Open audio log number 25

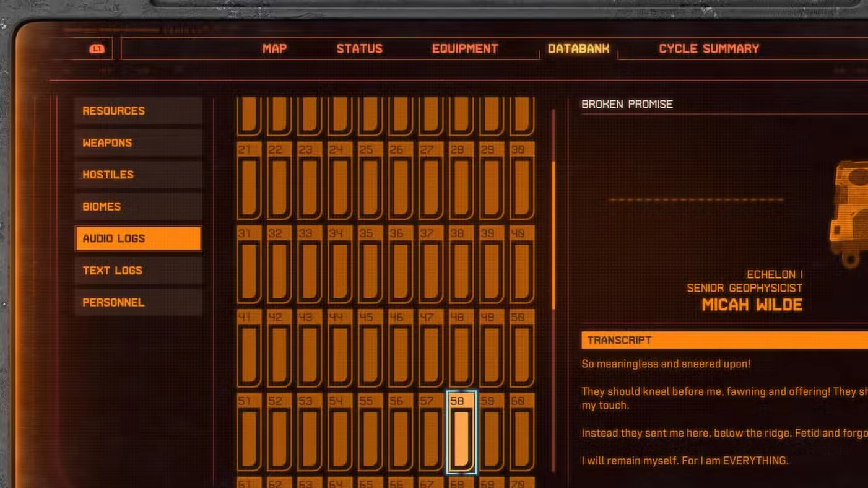(370, 181)
